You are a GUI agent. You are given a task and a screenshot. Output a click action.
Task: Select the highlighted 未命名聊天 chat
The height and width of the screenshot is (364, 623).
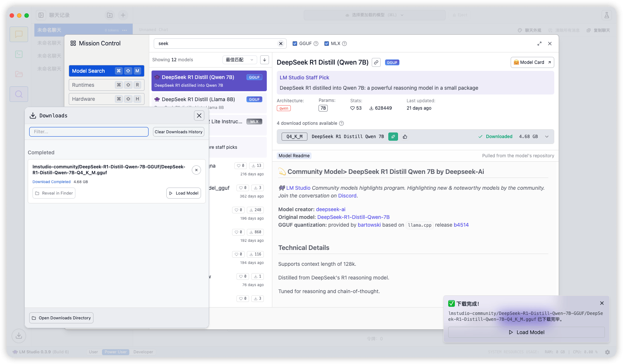point(84,30)
